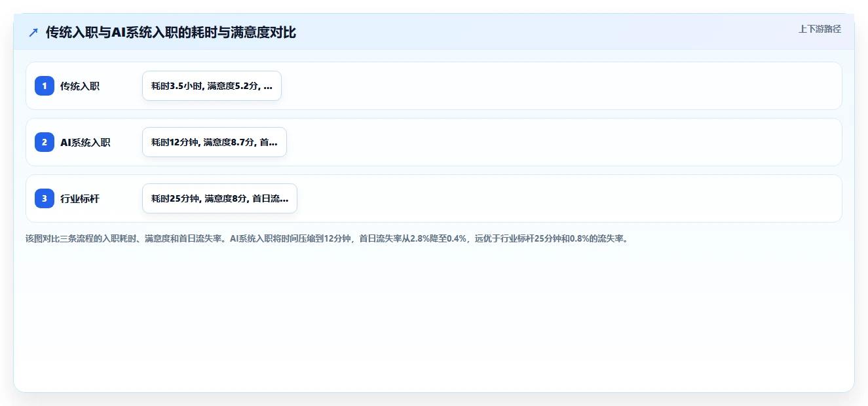The image size is (868, 406).
Task: Open the 耗时12分钟, 满意度8.7分 chip
Action: click(214, 142)
